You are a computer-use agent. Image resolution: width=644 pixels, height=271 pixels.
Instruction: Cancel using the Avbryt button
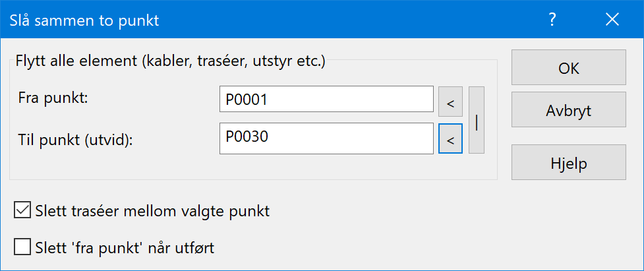coord(569,109)
